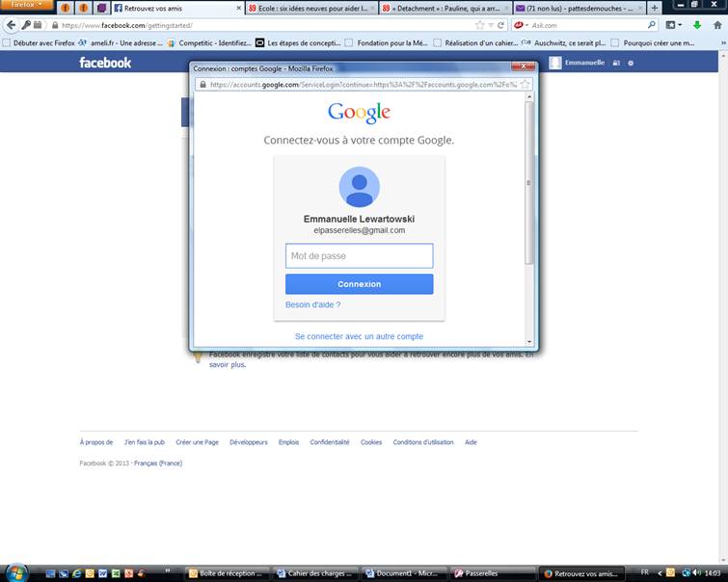Open Pourquoi créer une m... bookmark
Image resolution: width=728 pixels, height=582 pixels.
(x=653, y=43)
